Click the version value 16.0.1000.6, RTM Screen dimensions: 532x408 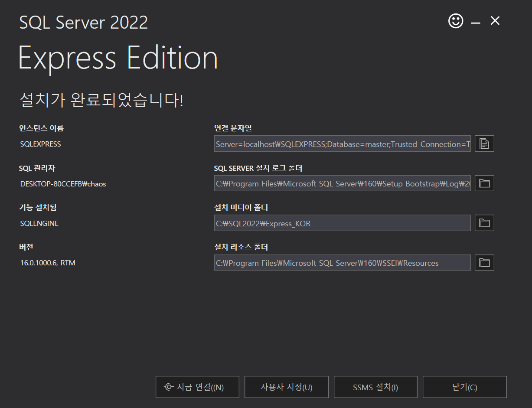point(48,263)
